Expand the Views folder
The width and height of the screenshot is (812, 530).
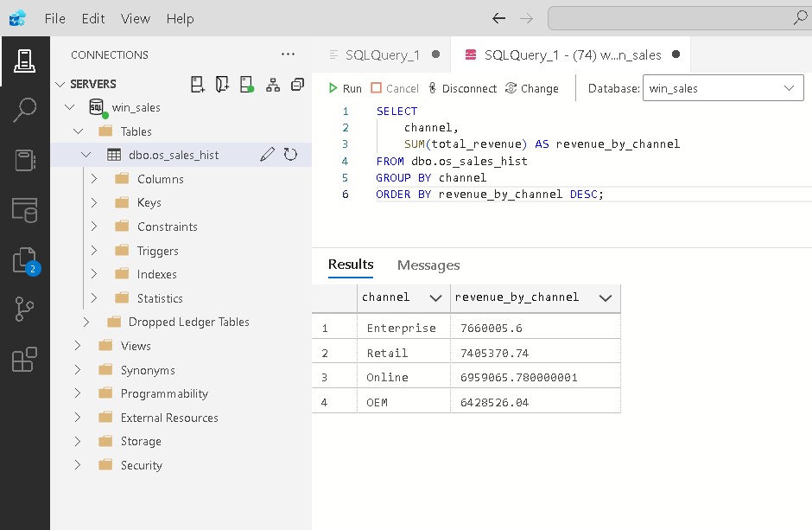click(x=77, y=346)
